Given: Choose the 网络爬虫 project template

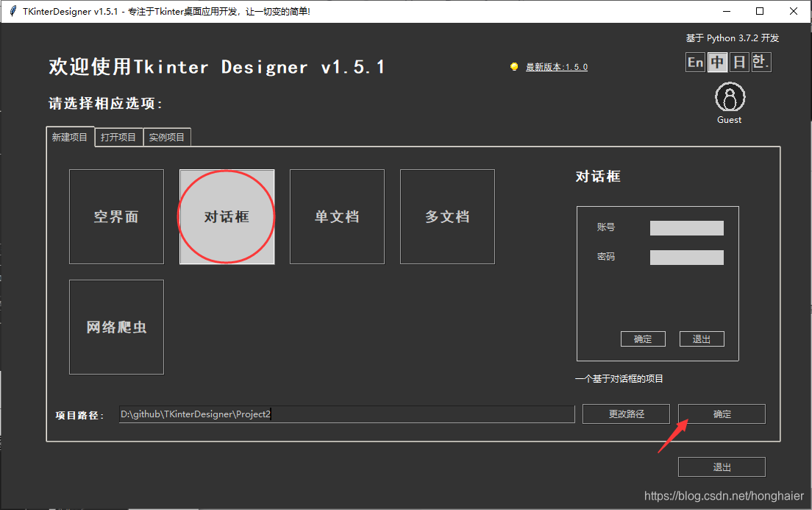Looking at the screenshot, I should coord(116,327).
